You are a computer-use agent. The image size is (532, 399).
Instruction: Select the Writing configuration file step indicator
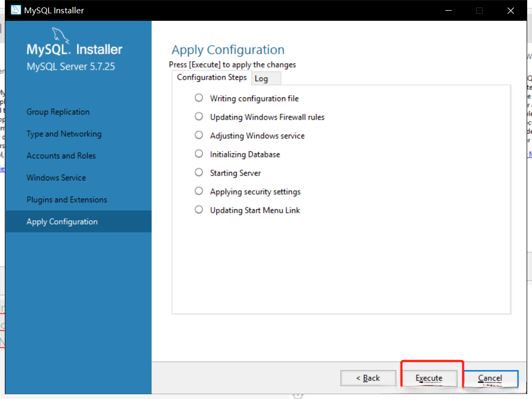point(199,98)
